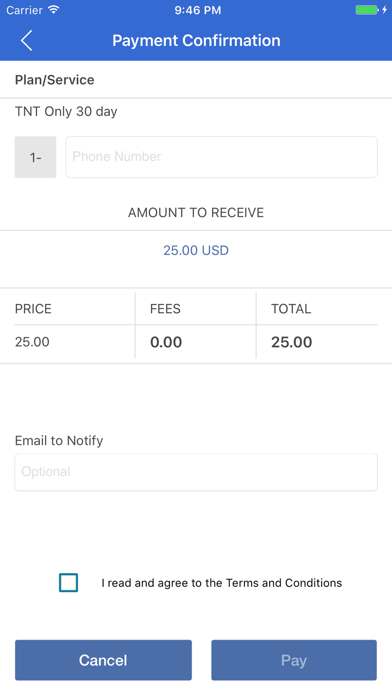Tap the FEES value 0.00
The width and height of the screenshot is (392, 696).
click(x=166, y=342)
